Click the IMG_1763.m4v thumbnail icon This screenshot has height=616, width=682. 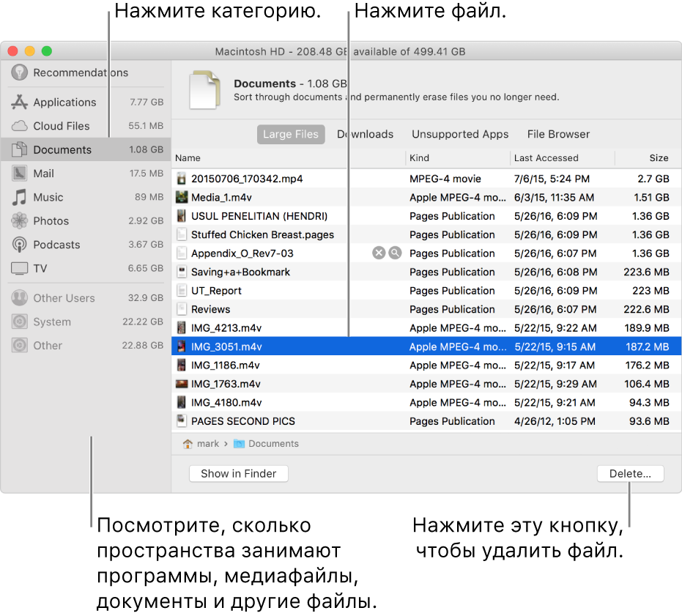(182, 384)
